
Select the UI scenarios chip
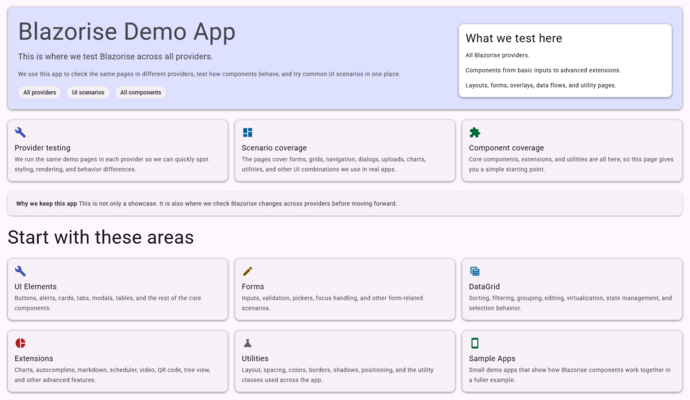point(88,92)
